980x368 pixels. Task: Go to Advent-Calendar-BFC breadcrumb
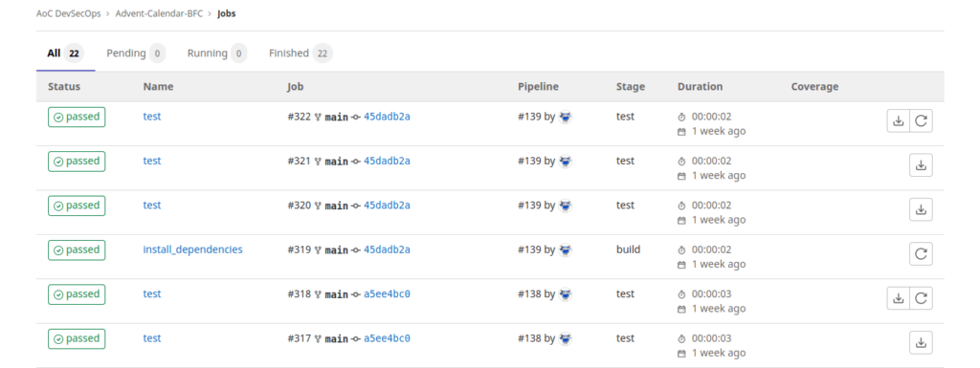pos(160,13)
